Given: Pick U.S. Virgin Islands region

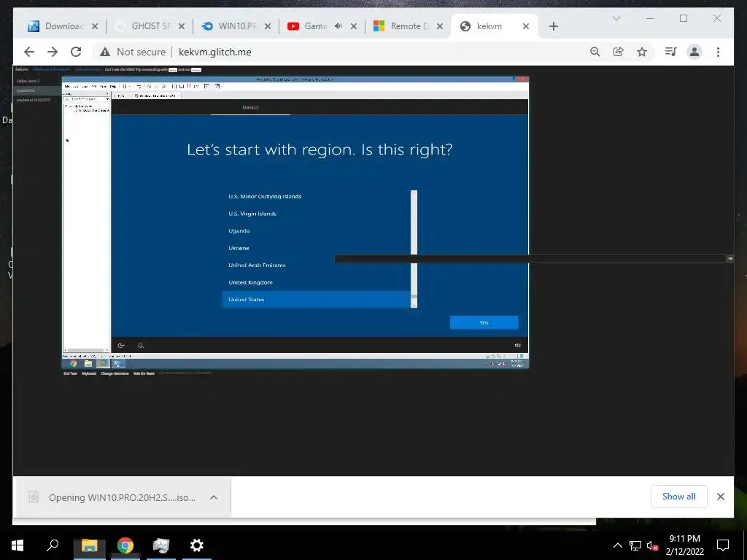Looking at the screenshot, I should point(317,214).
